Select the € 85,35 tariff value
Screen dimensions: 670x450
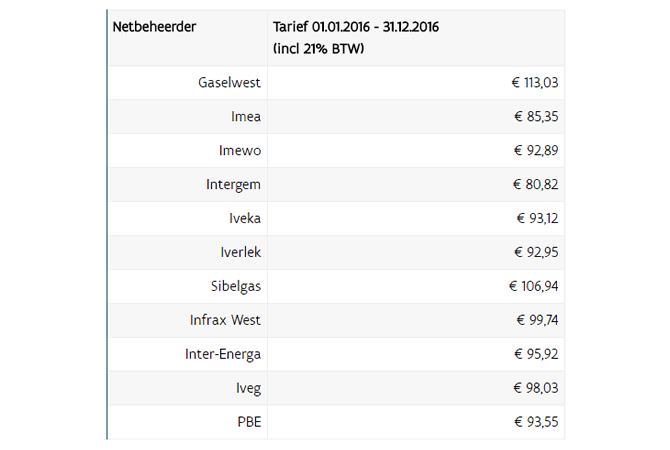pyautogui.click(x=536, y=116)
